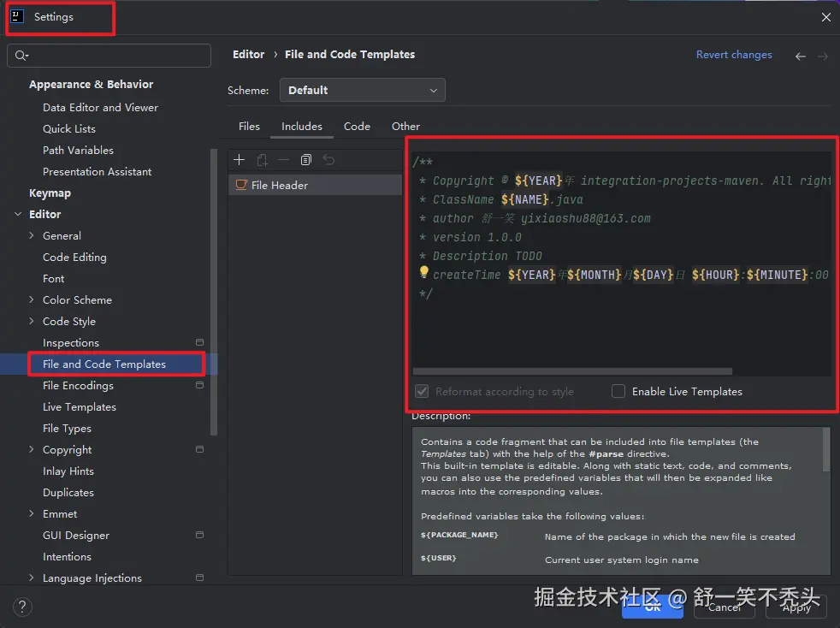Click the remove template minus icon
Screen dimensions: 840x628
[283, 160]
